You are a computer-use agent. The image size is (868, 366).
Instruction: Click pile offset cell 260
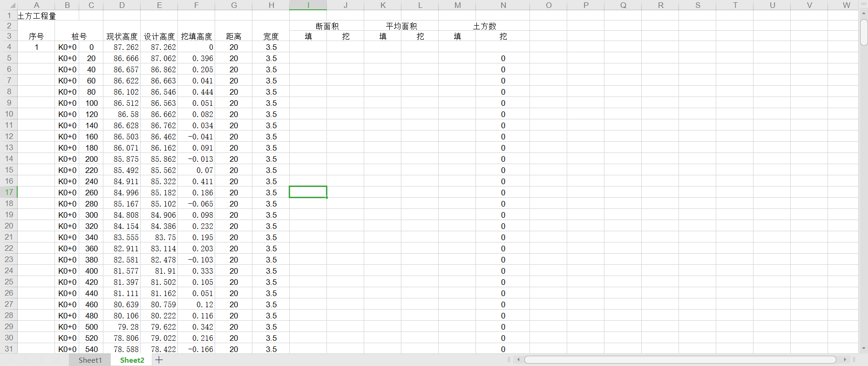[x=91, y=193]
